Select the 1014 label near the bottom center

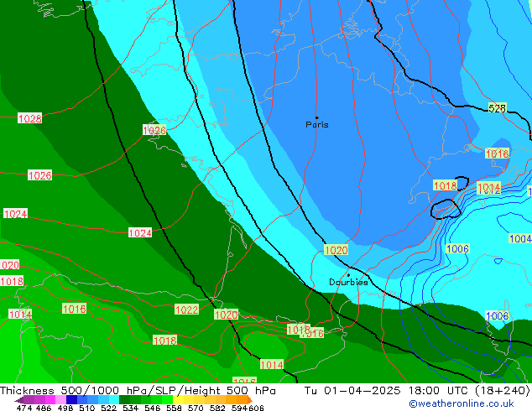point(272,365)
